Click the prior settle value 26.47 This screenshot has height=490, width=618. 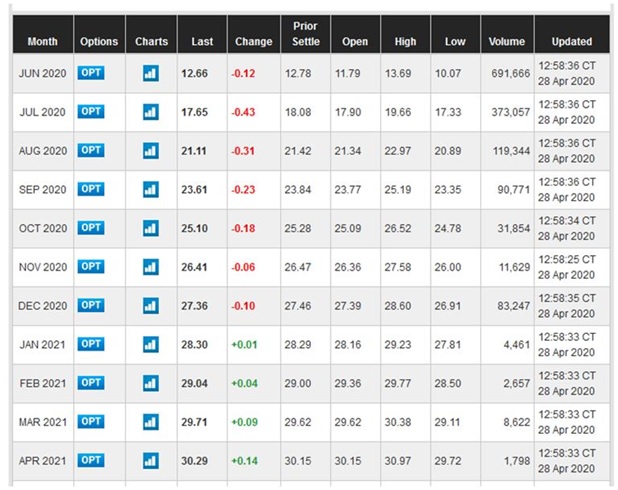point(298,267)
